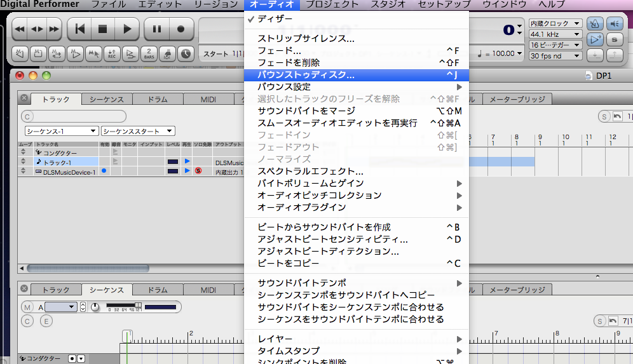Toggle the memory auto-play button
The image size is (633, 364).
(76, 53)
